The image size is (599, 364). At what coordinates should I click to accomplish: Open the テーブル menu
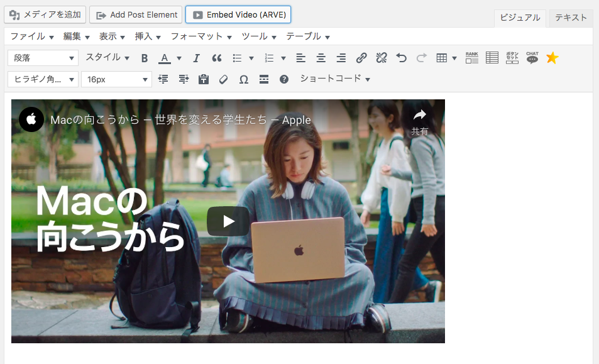(x=308, y=36)
